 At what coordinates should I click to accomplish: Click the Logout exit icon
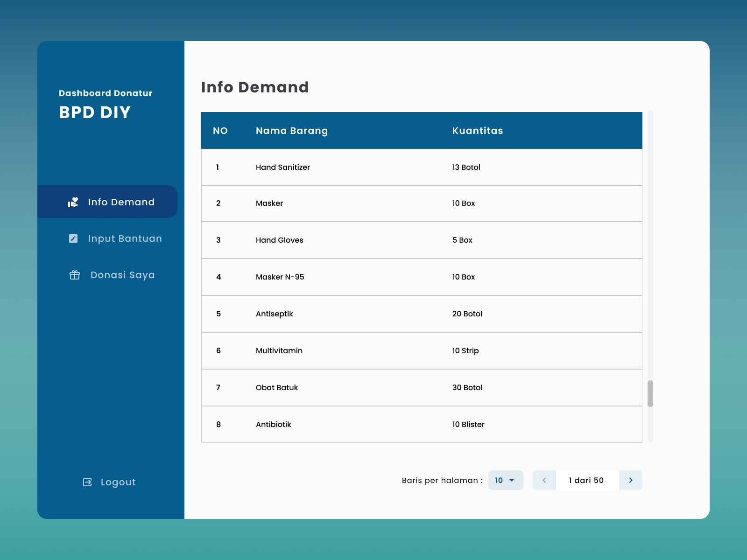tap(87, 482)
